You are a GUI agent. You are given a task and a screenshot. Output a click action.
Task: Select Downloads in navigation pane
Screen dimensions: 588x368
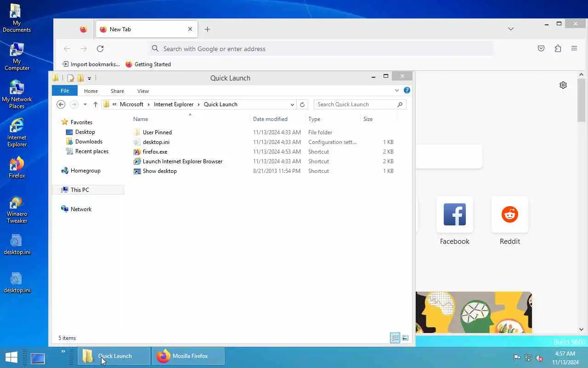89,142
